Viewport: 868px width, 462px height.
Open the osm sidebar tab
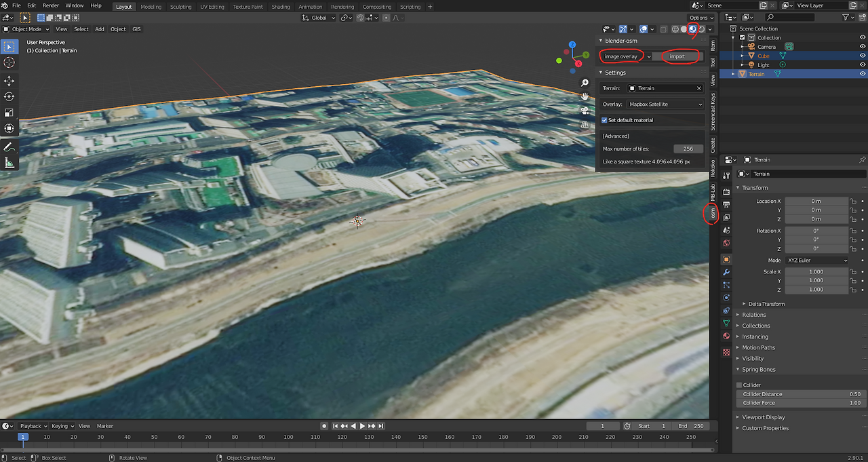[713, 214]
